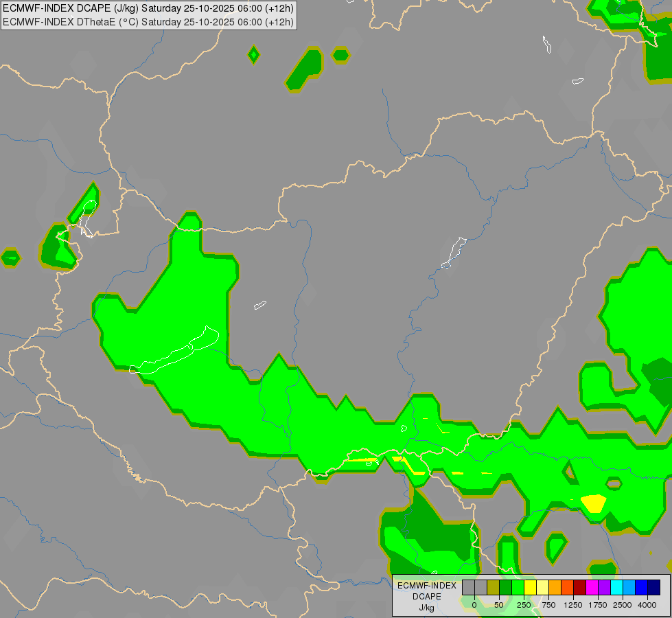Click the 1750 value on the legend scale

(598, 605)
